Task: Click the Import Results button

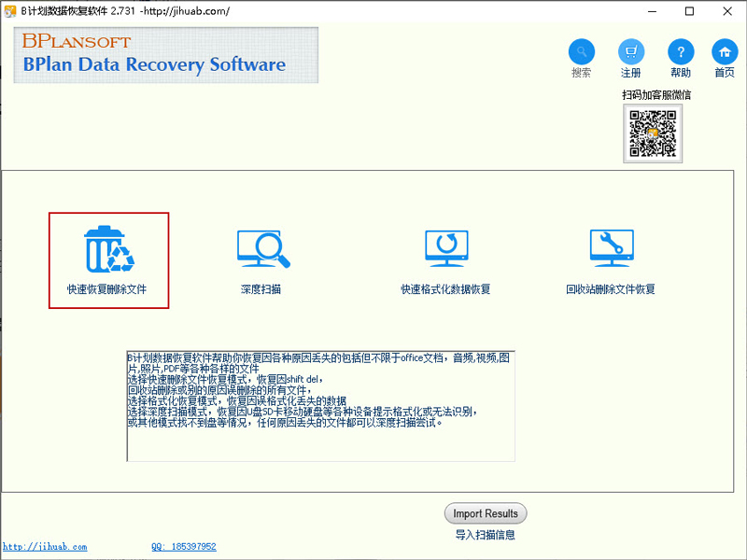Action: (486, 513)
